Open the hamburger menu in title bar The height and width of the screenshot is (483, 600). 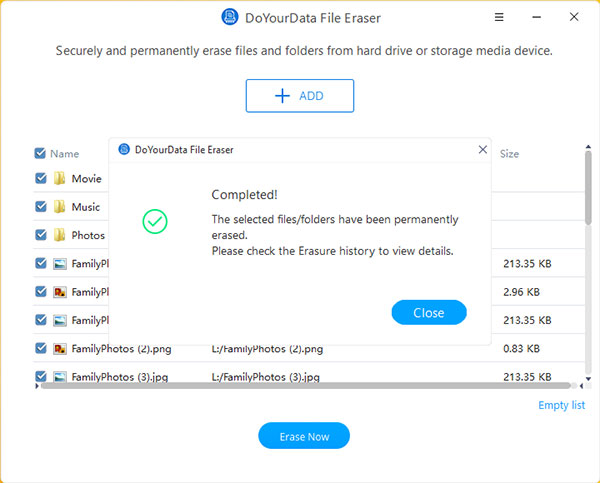tap(499, 17)
